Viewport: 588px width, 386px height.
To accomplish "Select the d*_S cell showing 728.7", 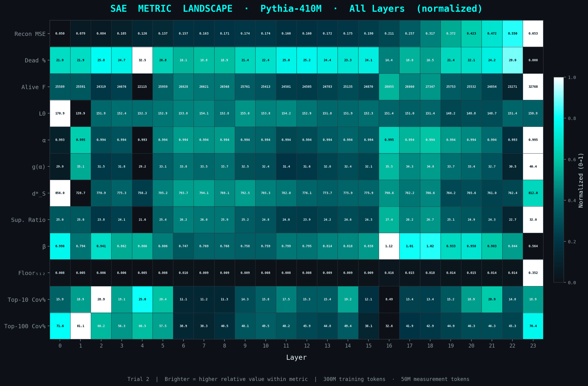I will pos(81,193).
